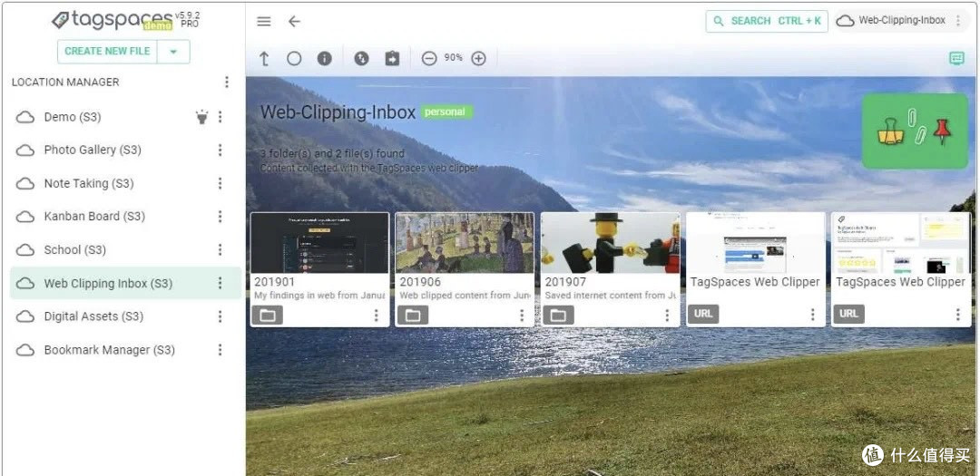980x476 pixels.
Task: Open three-dot menu for Web Clipping Inbox
Action: click(220, 283)
